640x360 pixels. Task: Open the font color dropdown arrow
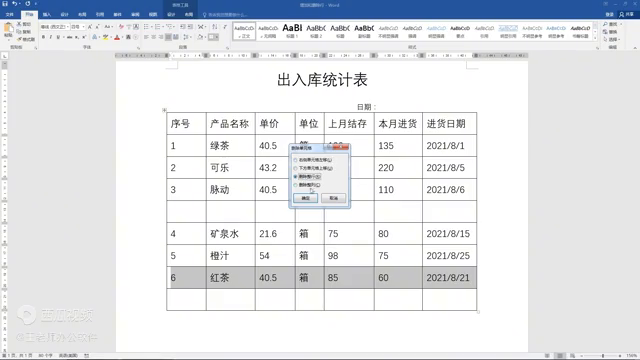pyautogui.click(x=122, y=37)
